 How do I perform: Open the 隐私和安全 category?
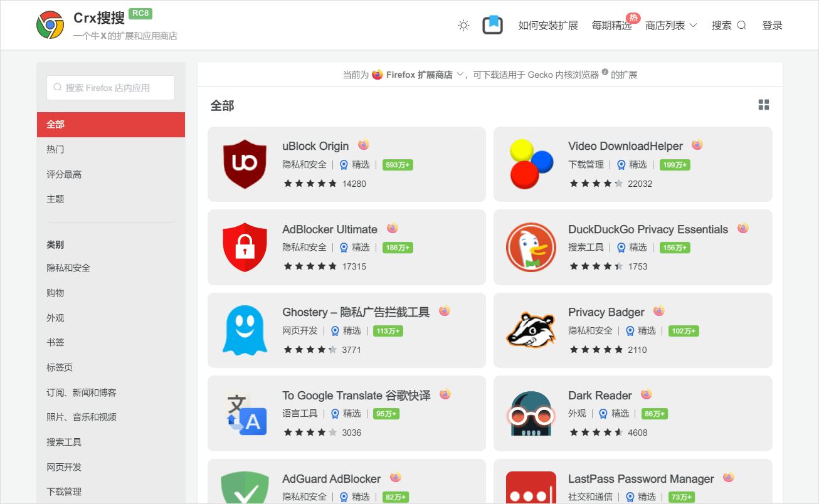tap(68, 268)
